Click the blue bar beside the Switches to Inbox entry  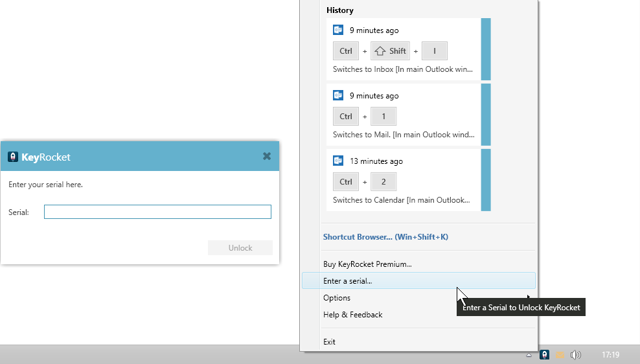click(486, 49)
